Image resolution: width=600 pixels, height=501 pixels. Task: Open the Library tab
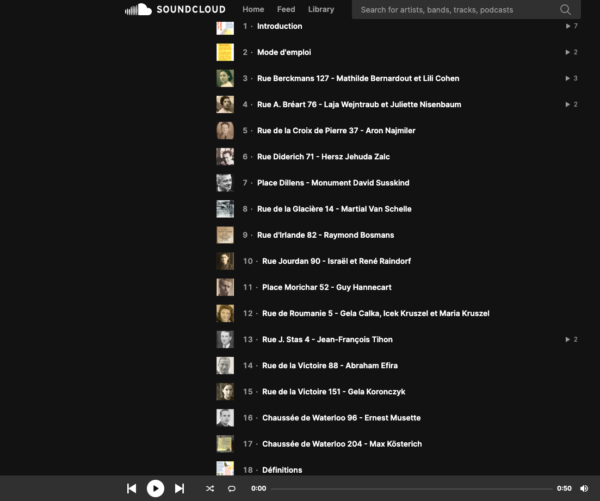(321, 9)
